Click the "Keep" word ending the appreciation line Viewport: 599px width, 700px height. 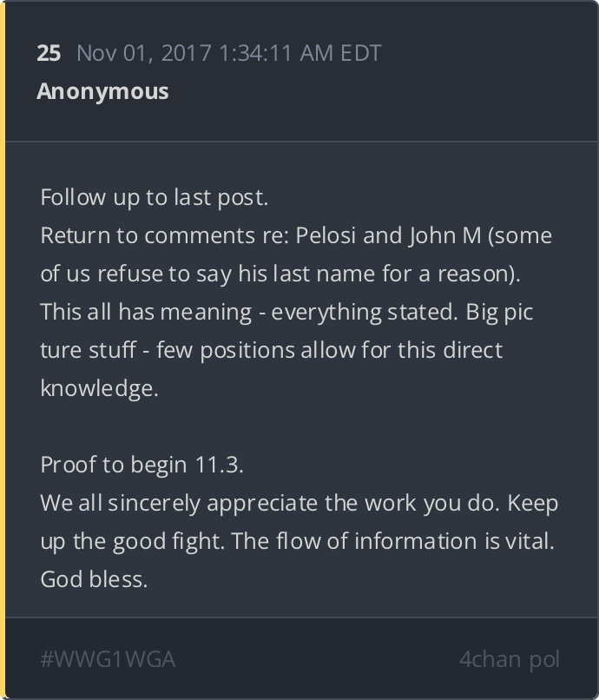(x=532, y=503)
